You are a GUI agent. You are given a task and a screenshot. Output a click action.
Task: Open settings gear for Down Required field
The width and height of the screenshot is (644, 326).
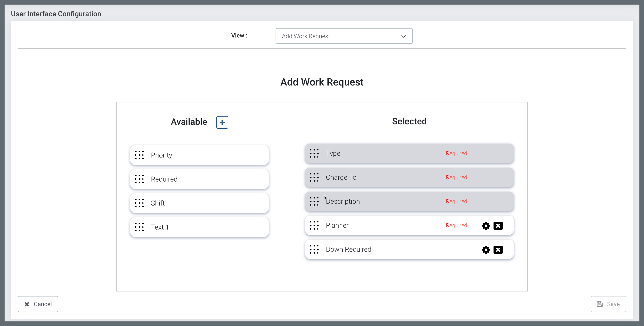[x=486, y=250]
